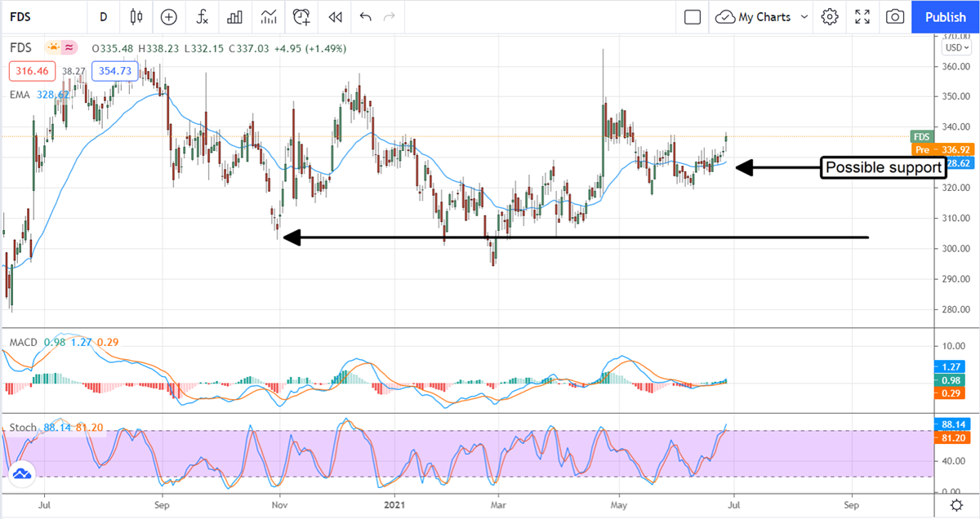Change the D timeframe interval

(103, 16)
